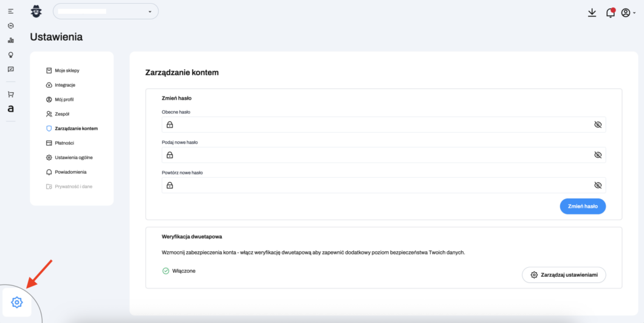Open the notifications bell icon
644x323 pixels.
click(x=610, y=12)
